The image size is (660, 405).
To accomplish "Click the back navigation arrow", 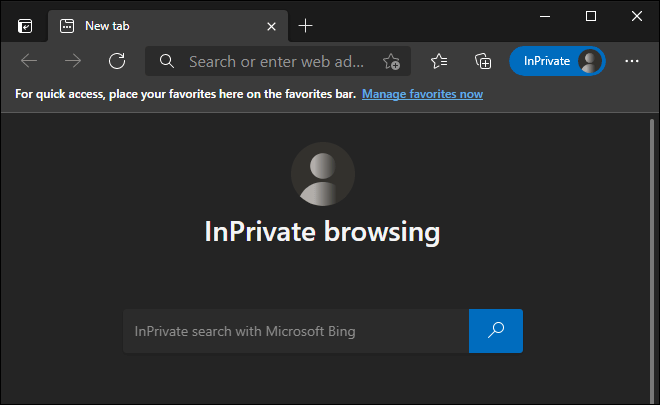I will [29, 61].
